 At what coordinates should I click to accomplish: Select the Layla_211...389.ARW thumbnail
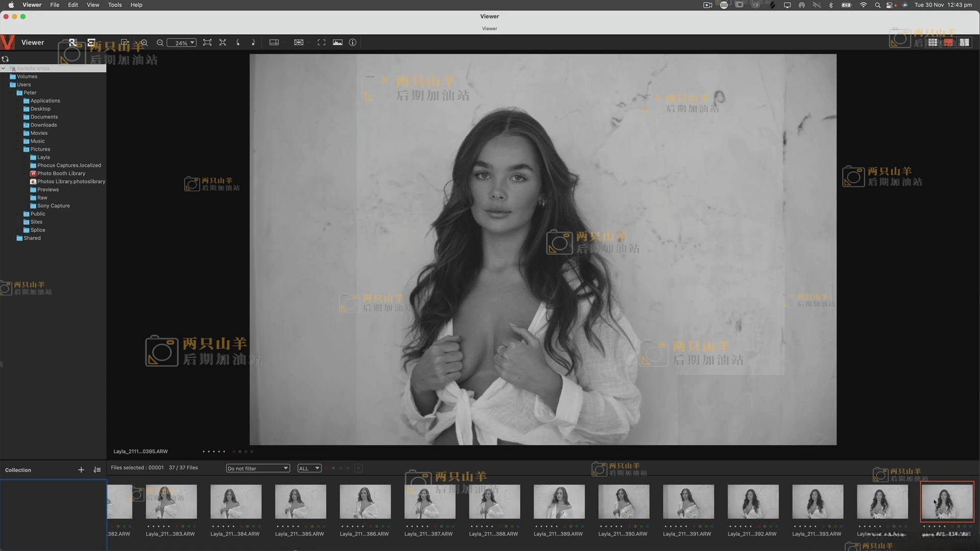[558, 502]
